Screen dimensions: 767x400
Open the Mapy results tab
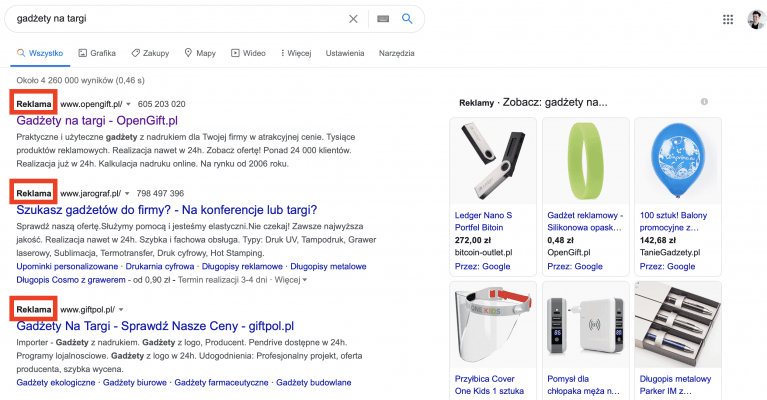200,52
